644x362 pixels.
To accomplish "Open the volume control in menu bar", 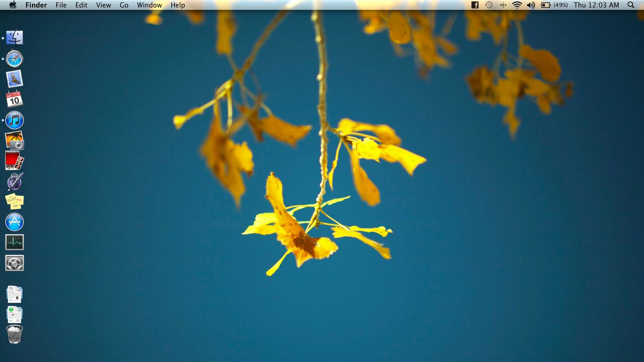I will coord(531,5).
